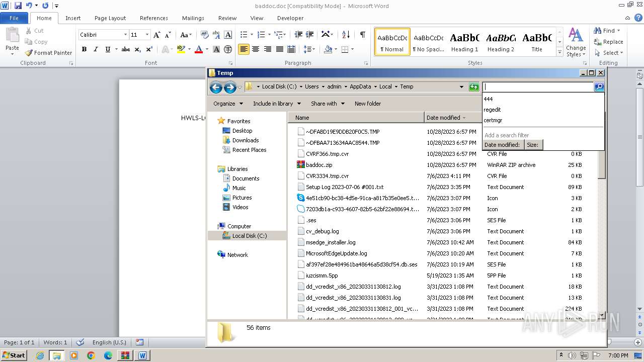Select Center alignment
The width and height of the screenshot is (644, 362).
256,49
